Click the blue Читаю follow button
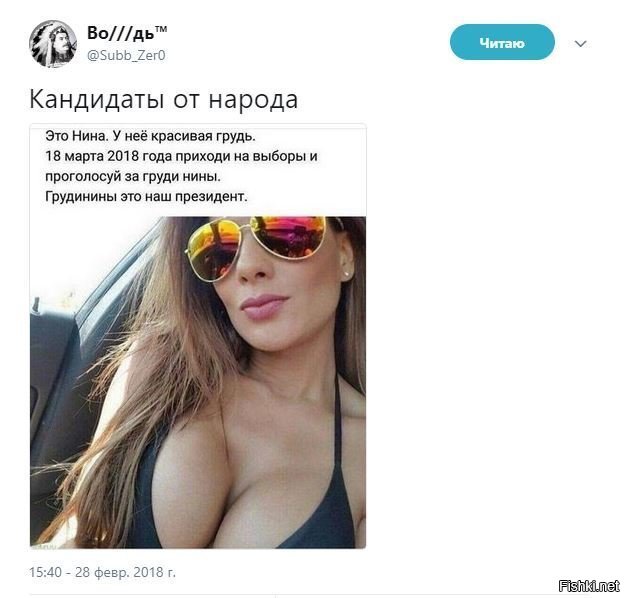The height and width of the screenshot is (598, 625). coord(502,42)
